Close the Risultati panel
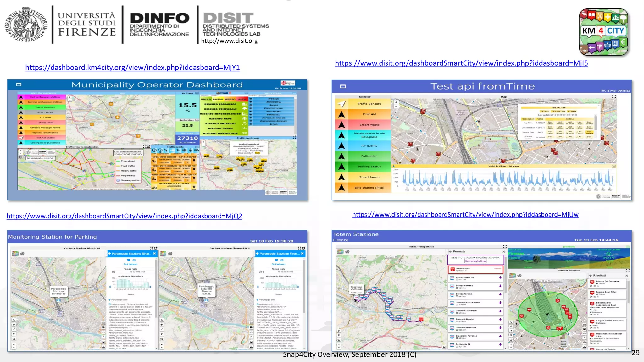The height and width of the screenshot is (362, 644). [626, 276]
